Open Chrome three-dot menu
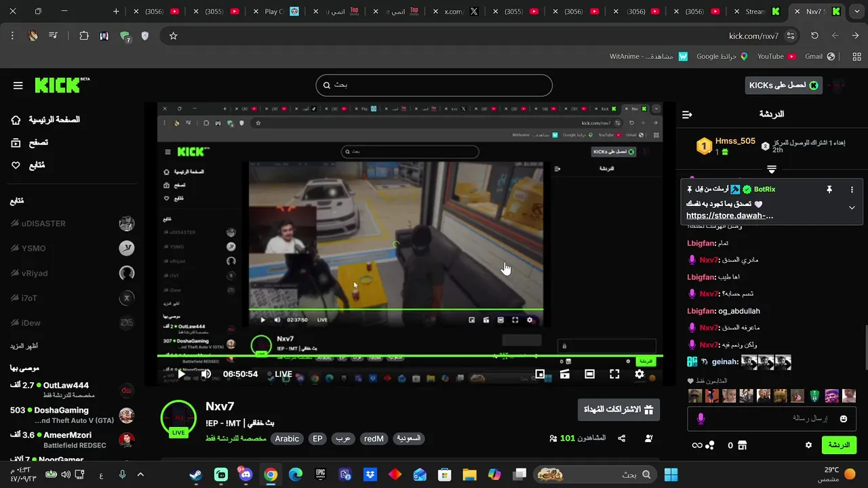 pos(12,36)
